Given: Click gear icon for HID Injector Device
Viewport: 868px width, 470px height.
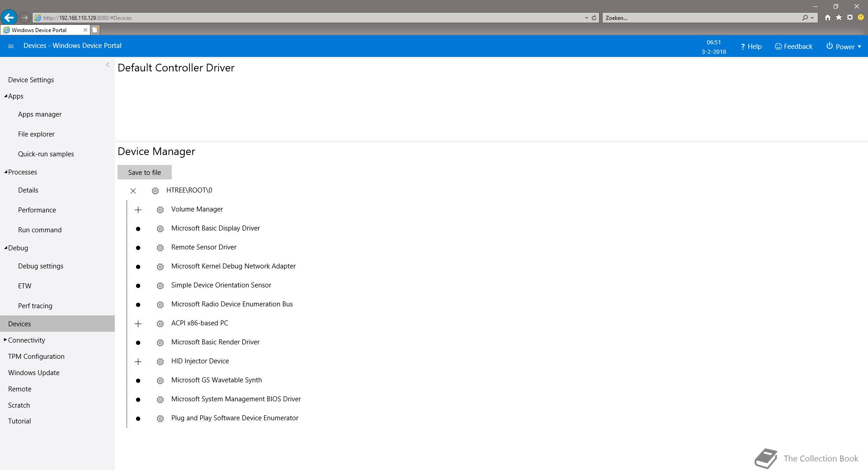Looking at the screenshot, I should (160, 362).
